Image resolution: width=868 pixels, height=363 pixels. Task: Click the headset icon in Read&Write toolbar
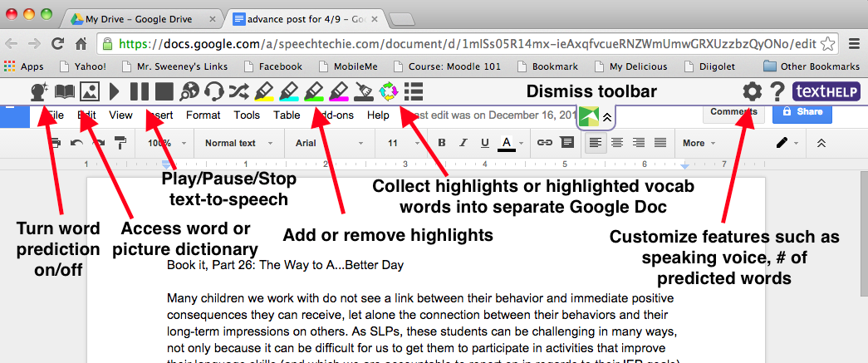pos(213,91)
